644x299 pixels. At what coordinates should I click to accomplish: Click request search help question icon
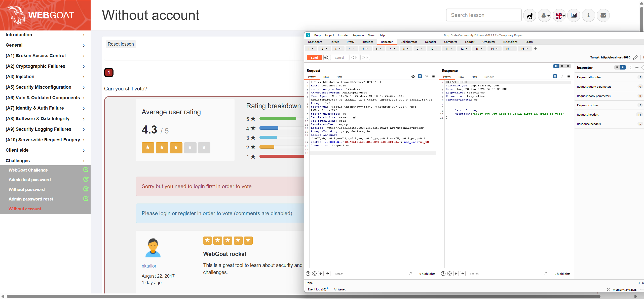point(308,274)
